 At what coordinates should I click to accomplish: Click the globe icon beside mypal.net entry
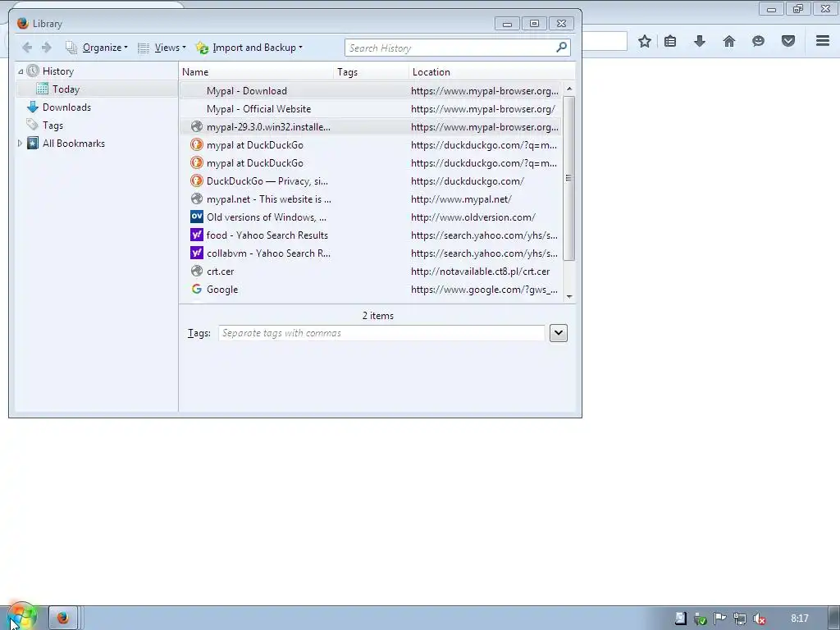pyautogui.click(x=197, y=199)
